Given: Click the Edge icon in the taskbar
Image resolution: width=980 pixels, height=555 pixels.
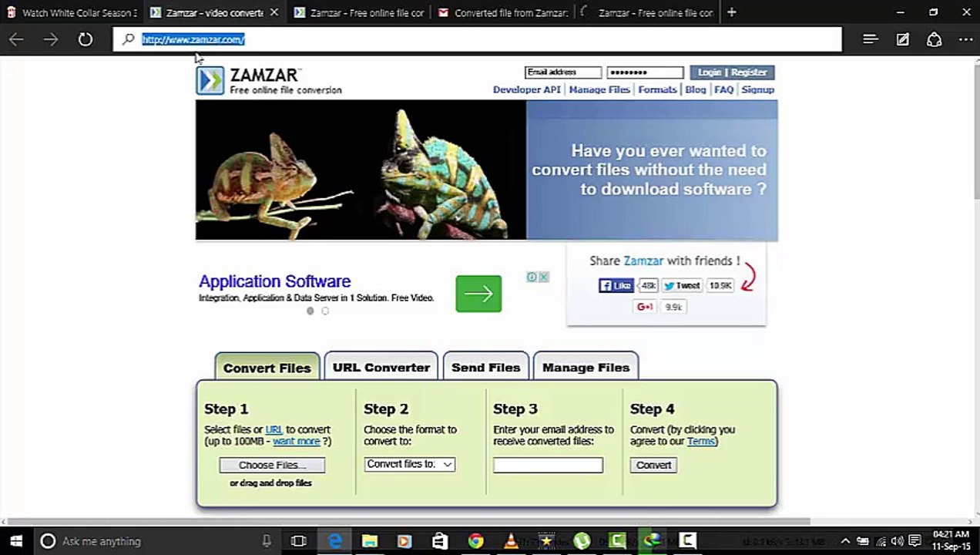Looking at the screenshot, I should 335,541.
